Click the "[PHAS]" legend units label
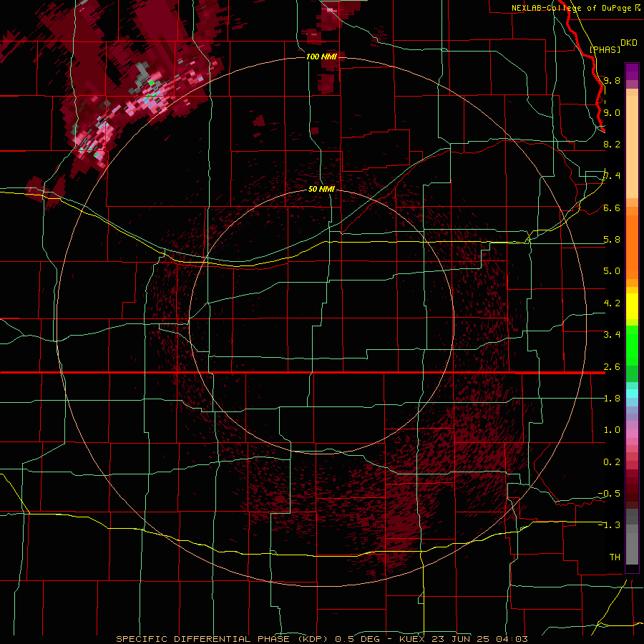Viewport: 644px width, 644px height. (x=605, y=49)
